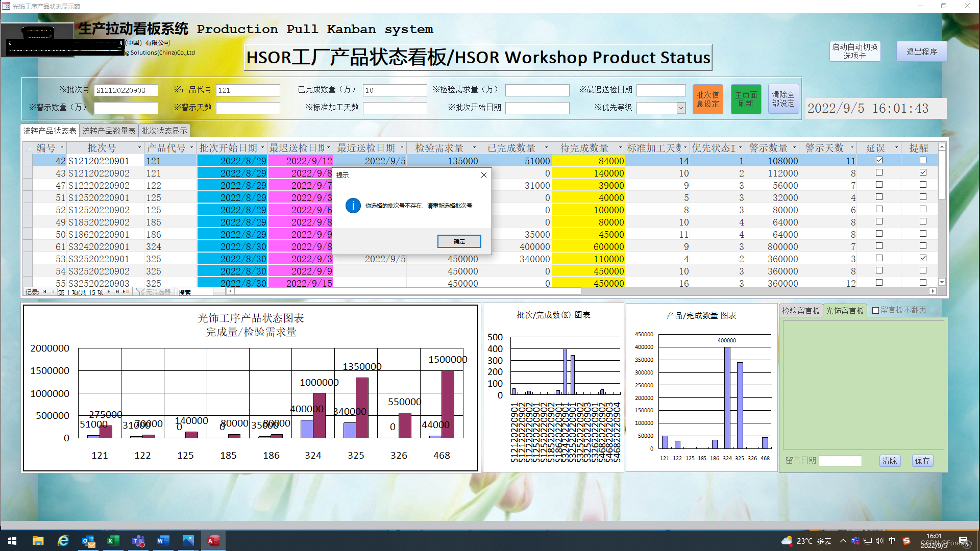
Task: Open Teams tray icon
Action: tap(855, 541)
